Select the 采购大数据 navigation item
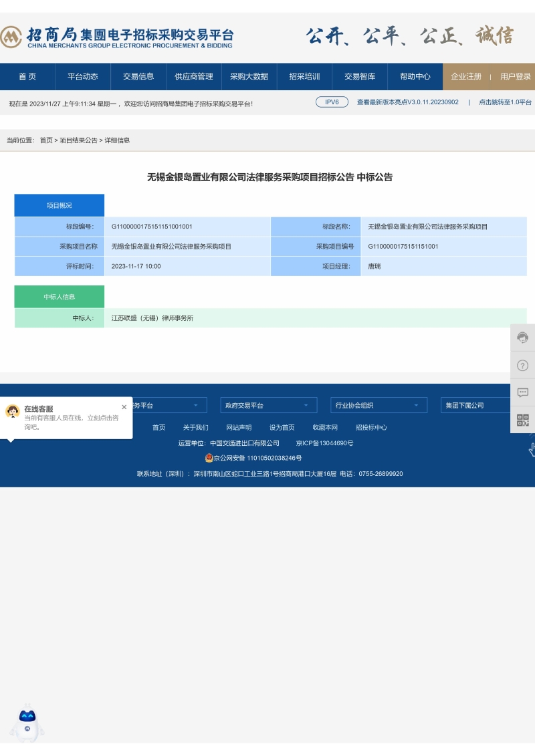The width and height of the screenshot is (535, 756). (249, 76)
